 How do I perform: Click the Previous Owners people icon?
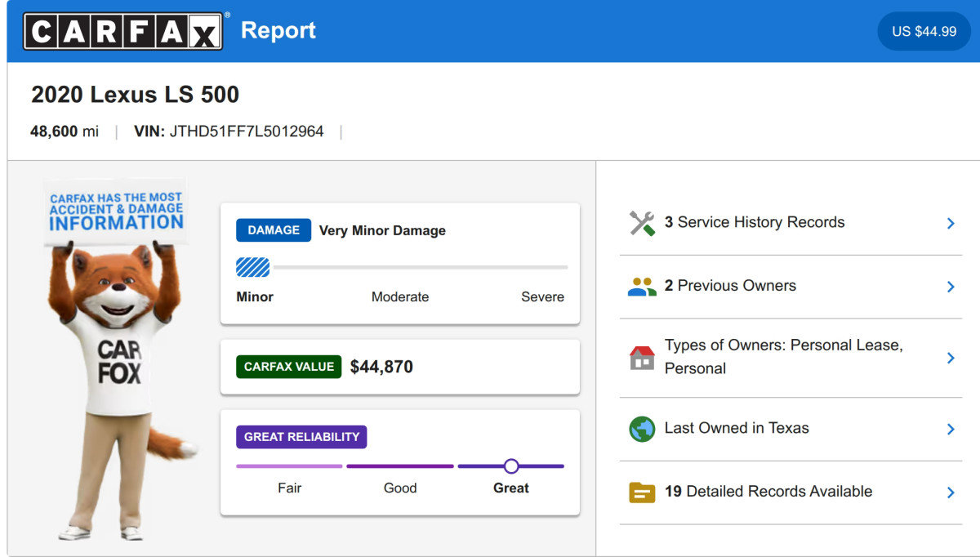pyautogui.click(x=642, y=287)
